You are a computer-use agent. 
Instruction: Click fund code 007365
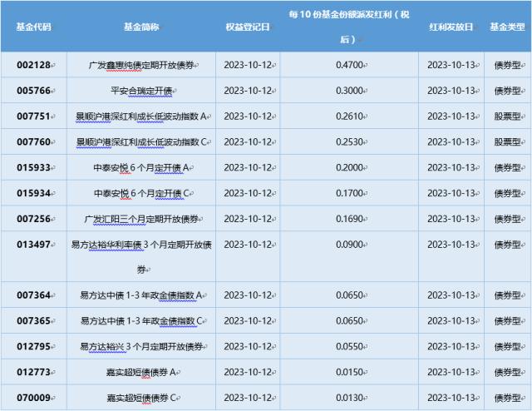tap(33, 320)
